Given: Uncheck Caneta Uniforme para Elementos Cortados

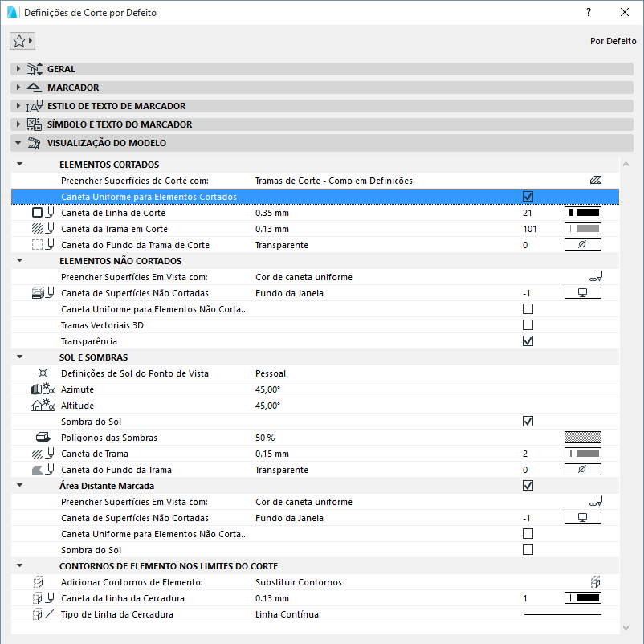Looking at the screenshot, I should click(x=528, y=196).
